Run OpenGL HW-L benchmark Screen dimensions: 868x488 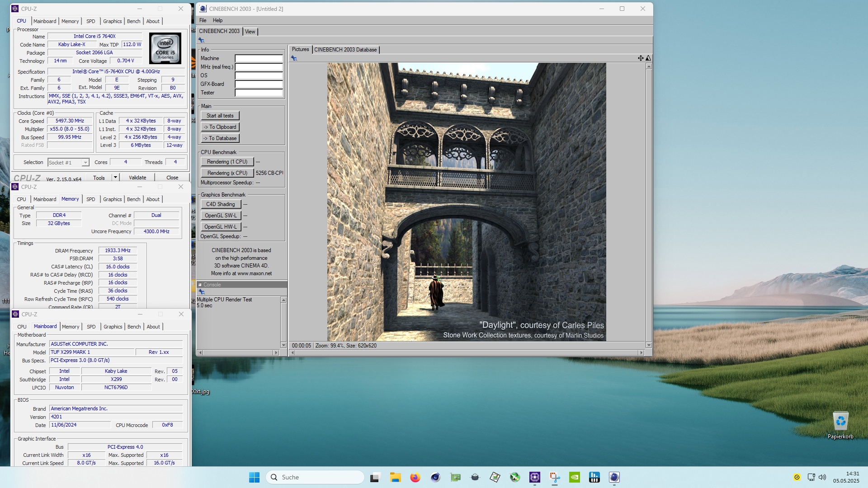(221, 227)
